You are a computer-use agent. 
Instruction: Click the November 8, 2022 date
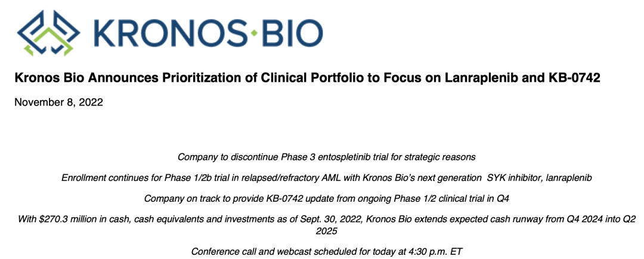pos(58,102)
